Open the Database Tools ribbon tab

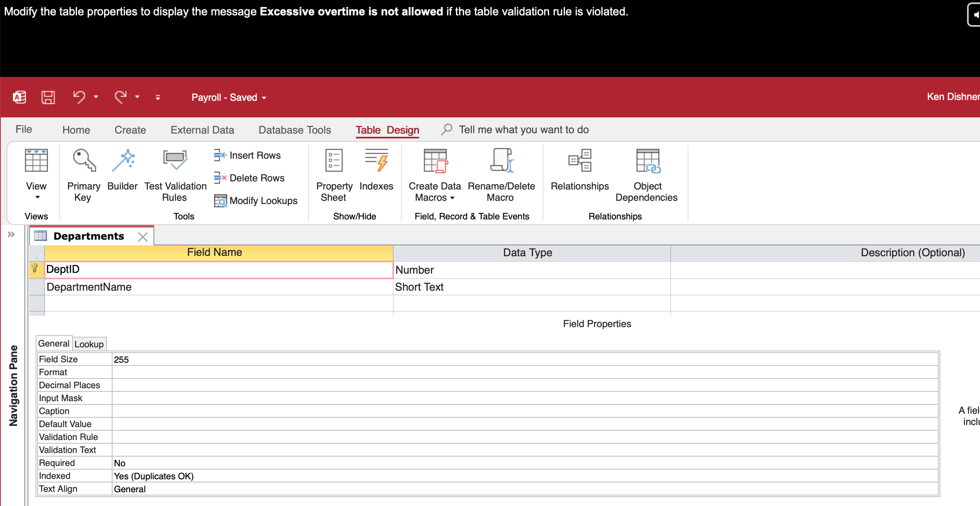[x=294, y=130]
